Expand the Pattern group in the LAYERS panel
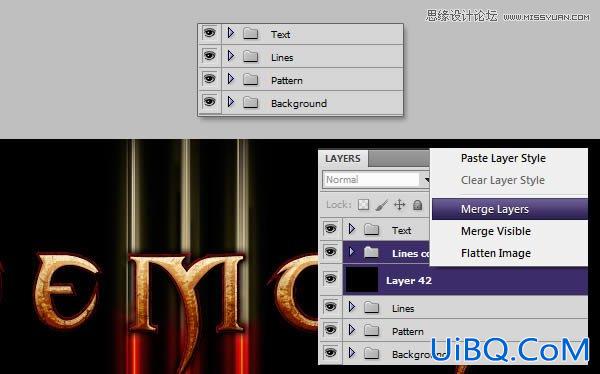Viewport: 600px width, 374px height. pos(352,330)
